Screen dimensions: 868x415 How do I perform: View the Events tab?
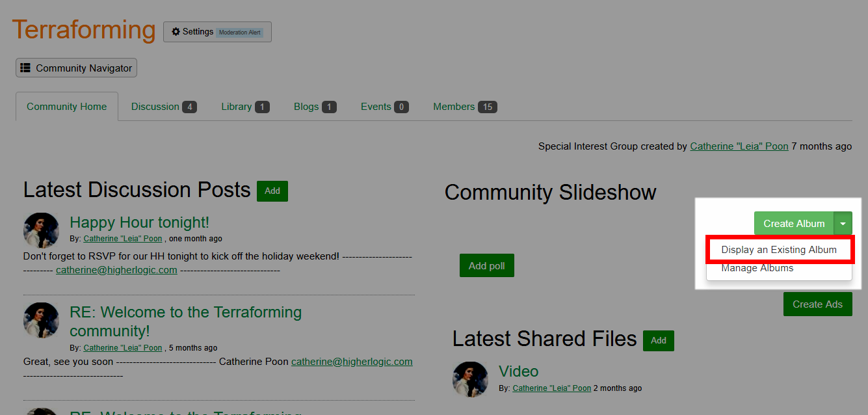[x=384, y=107]
